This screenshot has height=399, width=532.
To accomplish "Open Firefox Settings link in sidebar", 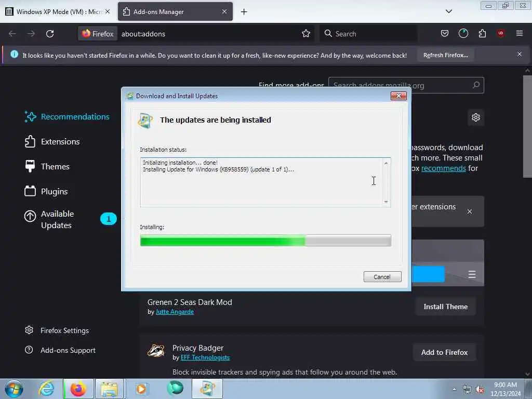I will pos(57,330).
